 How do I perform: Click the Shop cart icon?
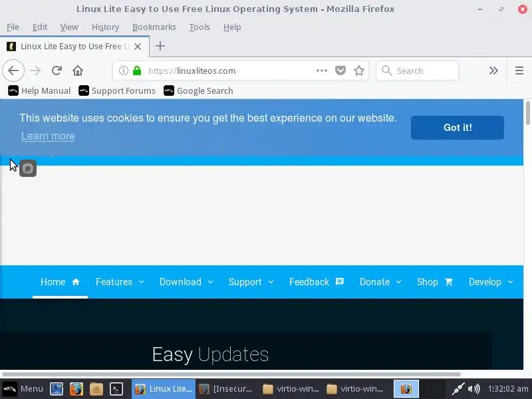point(448,282)
